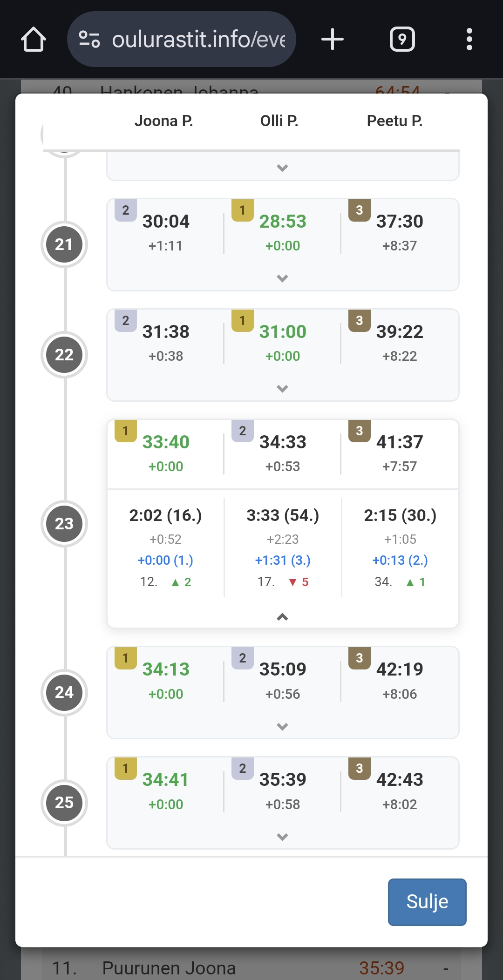Expand split details for control 22
The image size is (503, 980).
tap(282, 389)
